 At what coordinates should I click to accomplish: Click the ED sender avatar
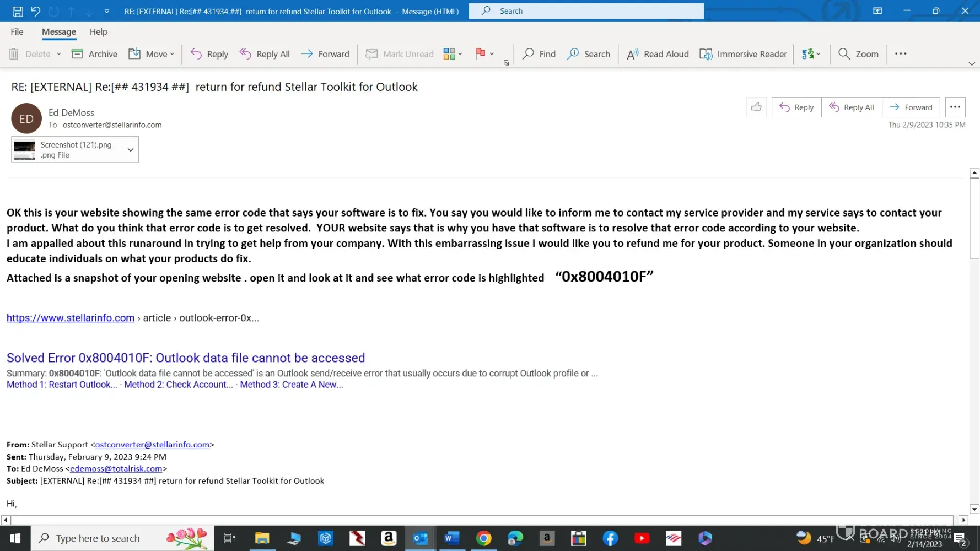(x=26, y=118)
